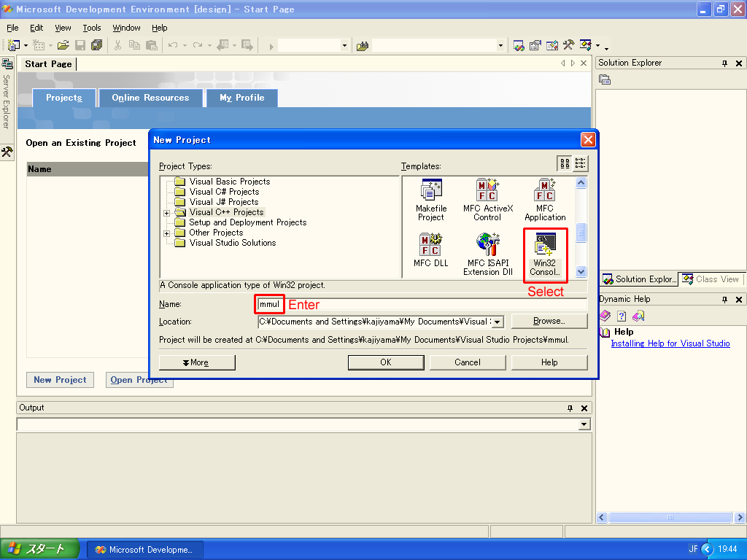Pin the Dynamic Help panel
This screenshot has height=560, width=747.
click(x=724, y=300)
